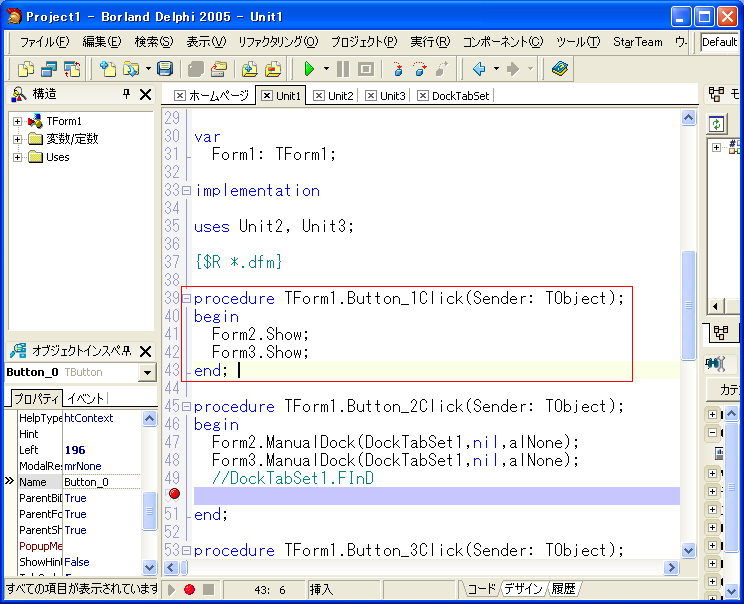The width and height of the screenshot is (744, 604).
Task: Open the StarTeam menu
Action: [x=638, y=42]
